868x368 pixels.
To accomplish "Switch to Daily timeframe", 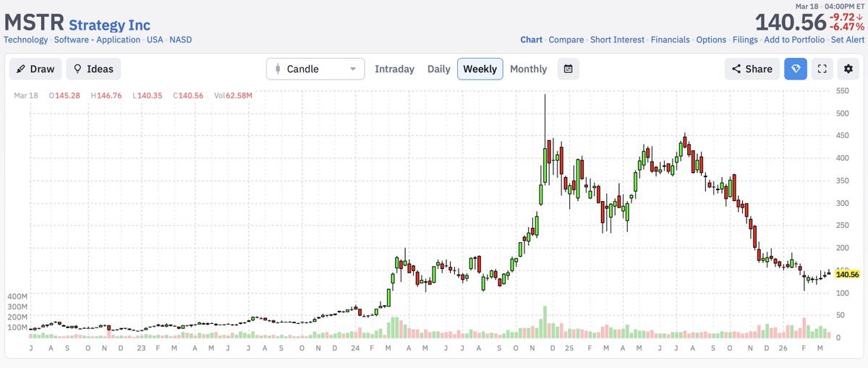I will point(438,69).
